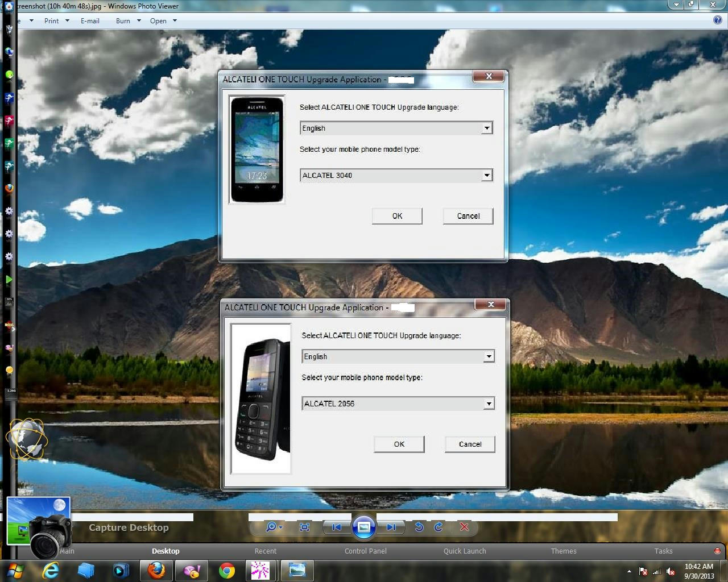The image size is (728, 582).
Task: Open Google Chrome from the taskbar
Action: tap(227, 570)
